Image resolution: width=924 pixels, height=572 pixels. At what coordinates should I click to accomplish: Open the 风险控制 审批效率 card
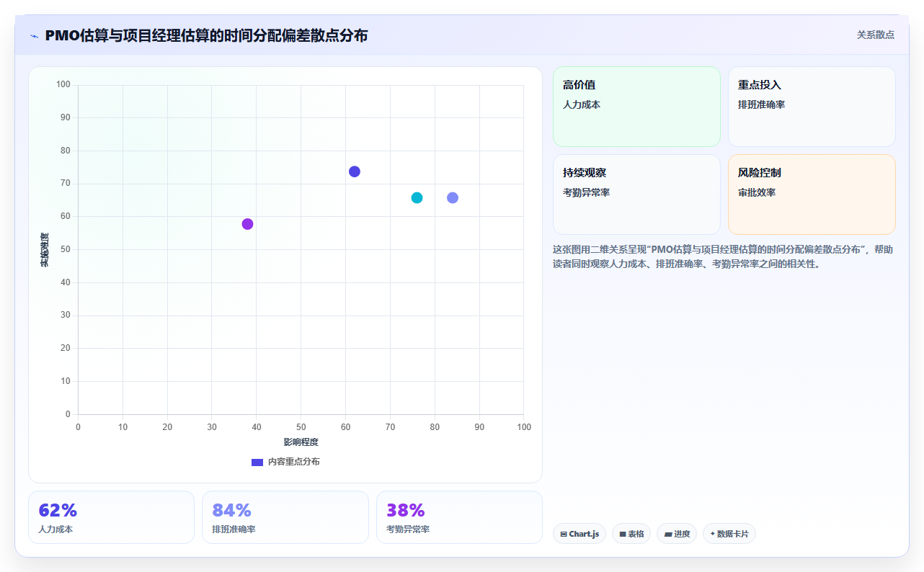pos(812,195)
